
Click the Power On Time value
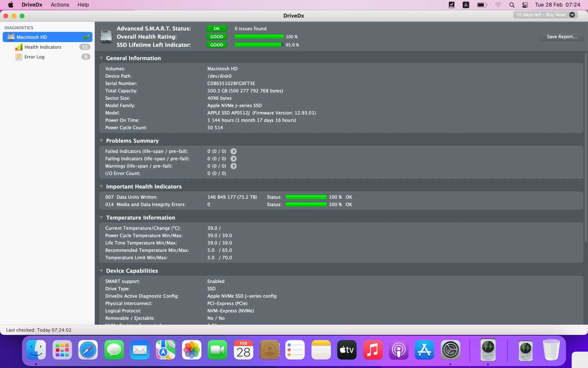click(252, 120)
